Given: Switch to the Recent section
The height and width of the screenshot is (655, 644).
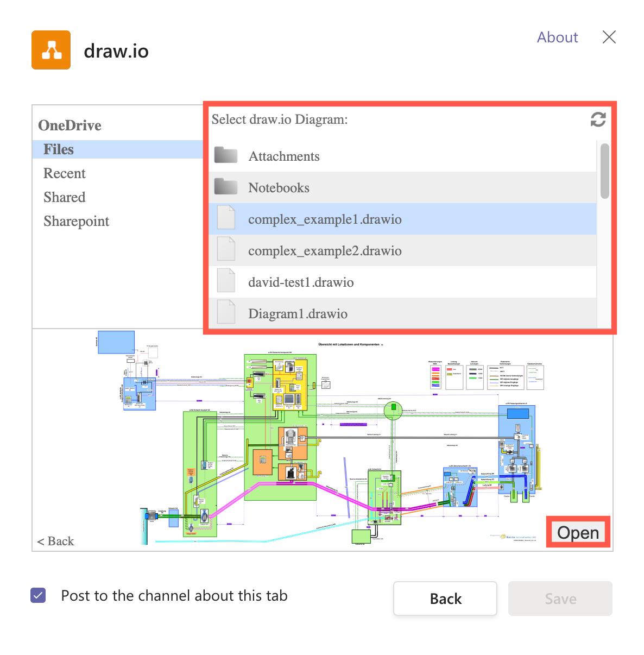Looking at the screenshot, I should tap(64, 173).
